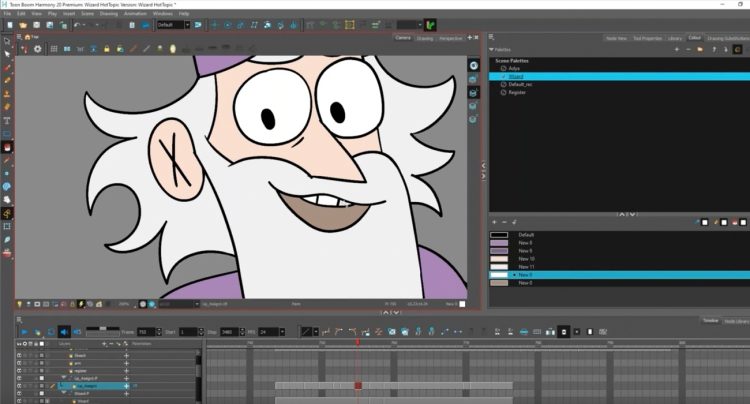Click the Paste clipboard icon in top toolbar
This screenshot has height=404, width=750.
(132, 25)
